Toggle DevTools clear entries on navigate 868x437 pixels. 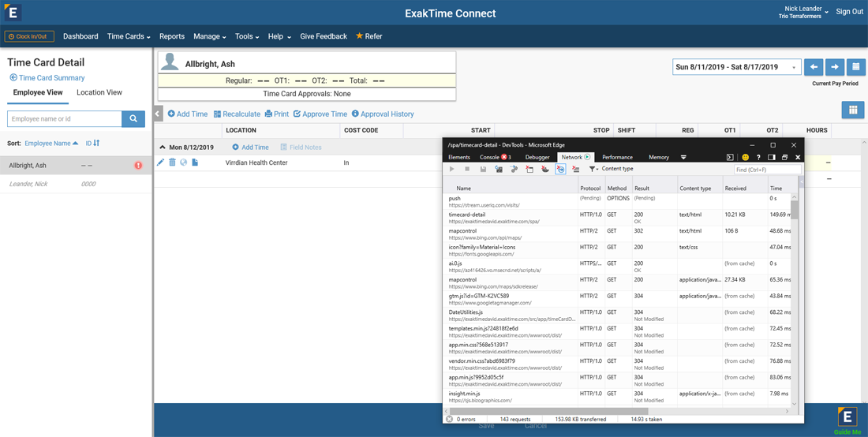click(x=560, y=170)
